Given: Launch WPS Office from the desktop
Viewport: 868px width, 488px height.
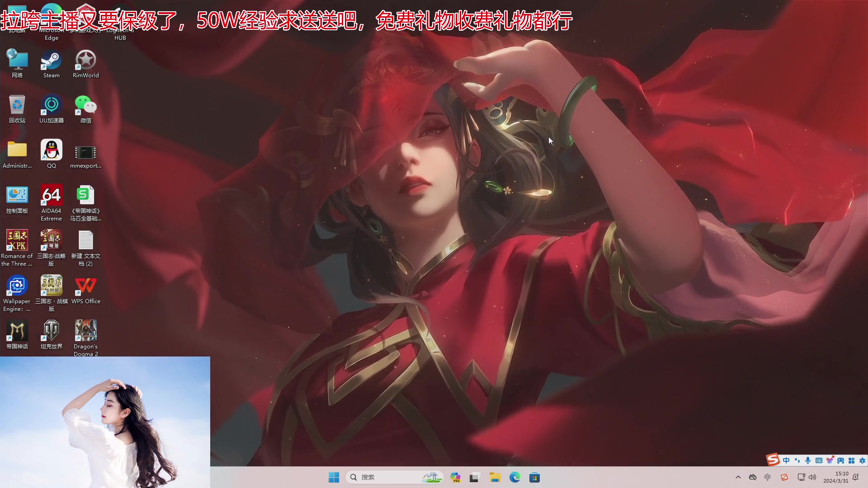Looking at the screenshot, I should [85, 290].
